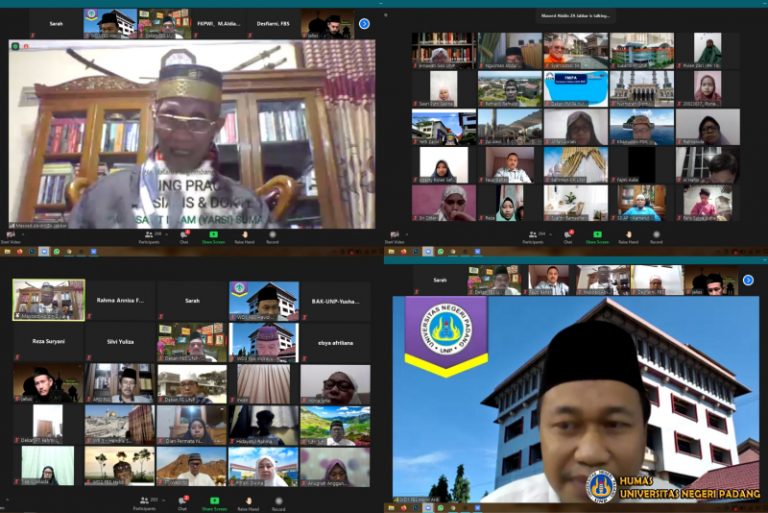Open WhatsApp in top-left taskbar
Image resolution: width=768 pixels, height=513 pixels.
[x=57, y=251]
